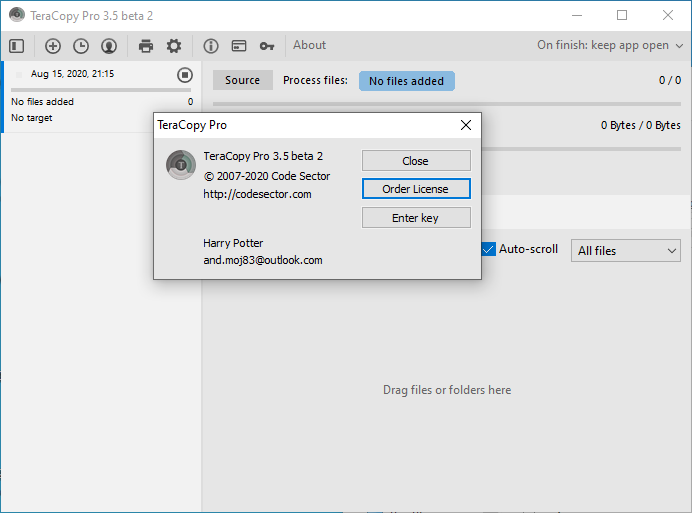Open the history clock icon

tap(81, 46)
